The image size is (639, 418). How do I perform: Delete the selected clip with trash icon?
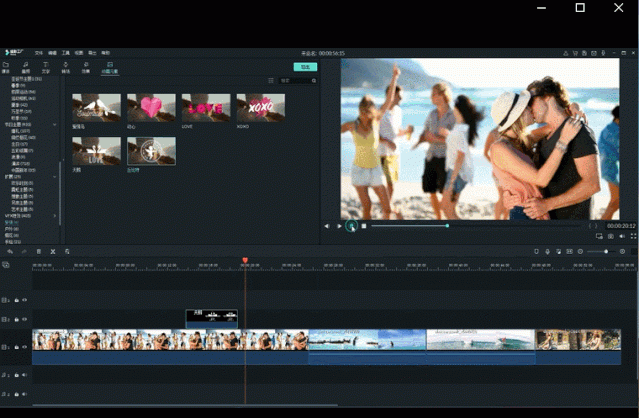[39, 252]
